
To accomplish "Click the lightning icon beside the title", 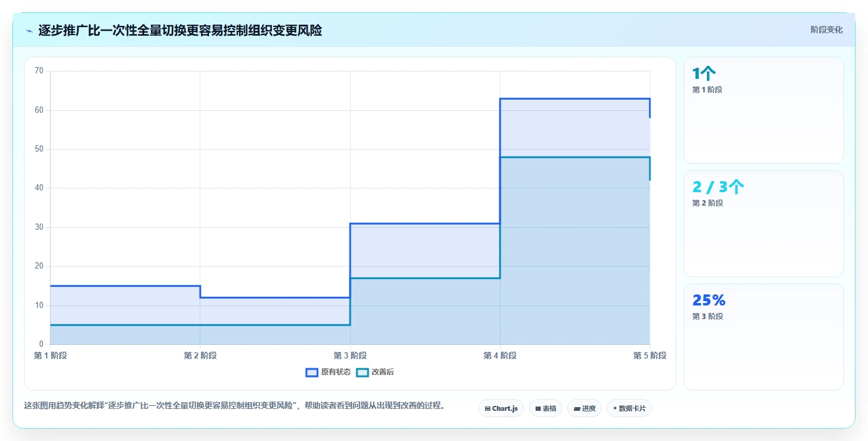I will pos(29,31).
